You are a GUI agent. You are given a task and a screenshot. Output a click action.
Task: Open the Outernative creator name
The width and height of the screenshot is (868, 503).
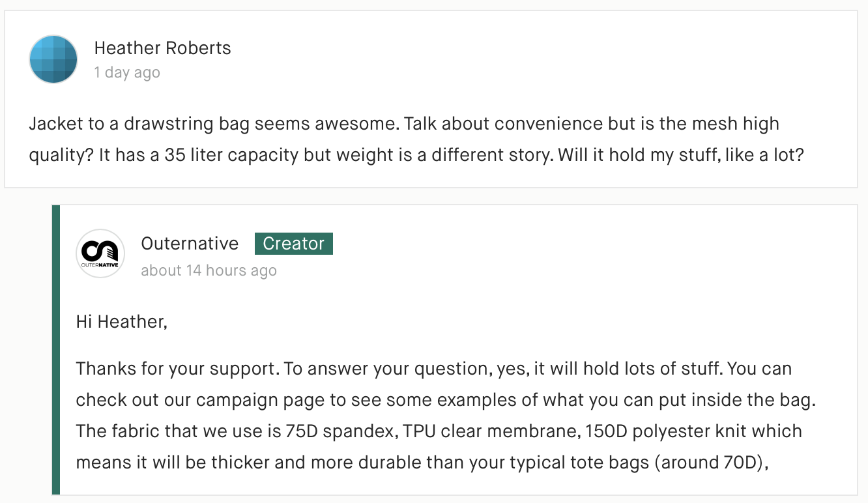(190, 244)
